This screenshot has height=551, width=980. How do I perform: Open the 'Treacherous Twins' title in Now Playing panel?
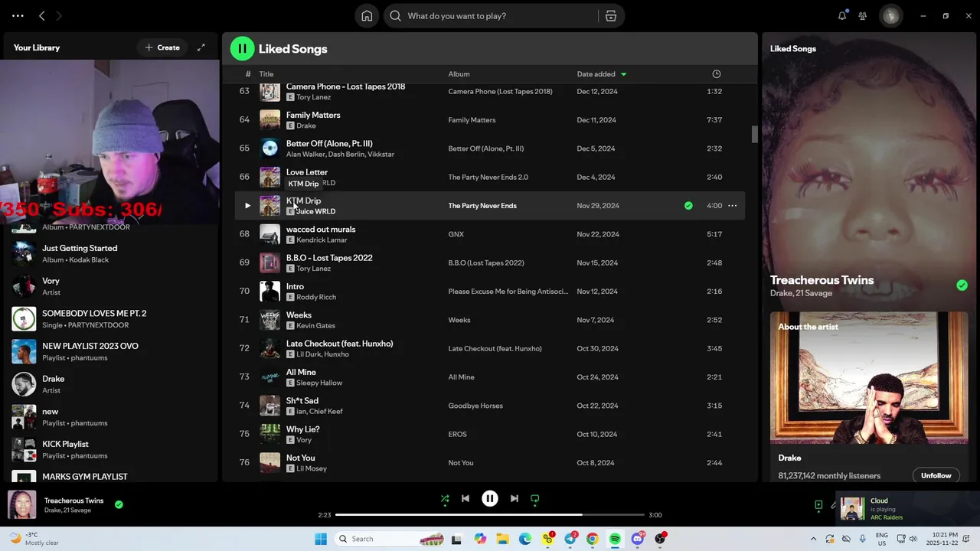tap(822, 280)
